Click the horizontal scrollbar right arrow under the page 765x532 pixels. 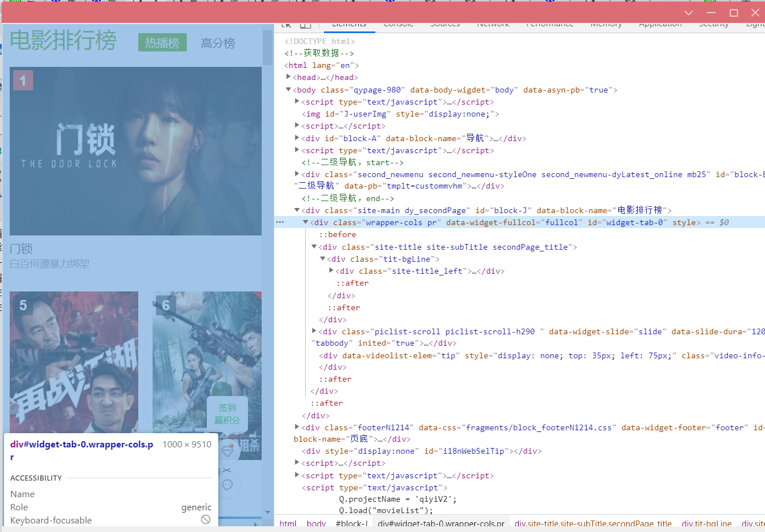pos(256,523)
